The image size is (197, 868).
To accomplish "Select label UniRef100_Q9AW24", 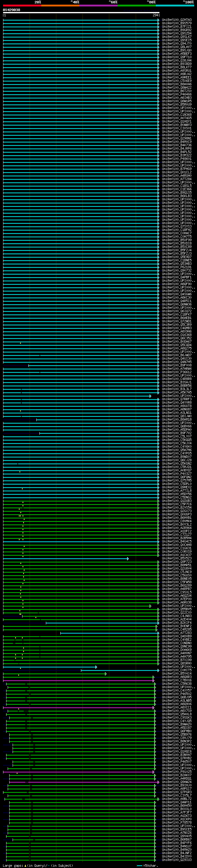I will 177,782.
